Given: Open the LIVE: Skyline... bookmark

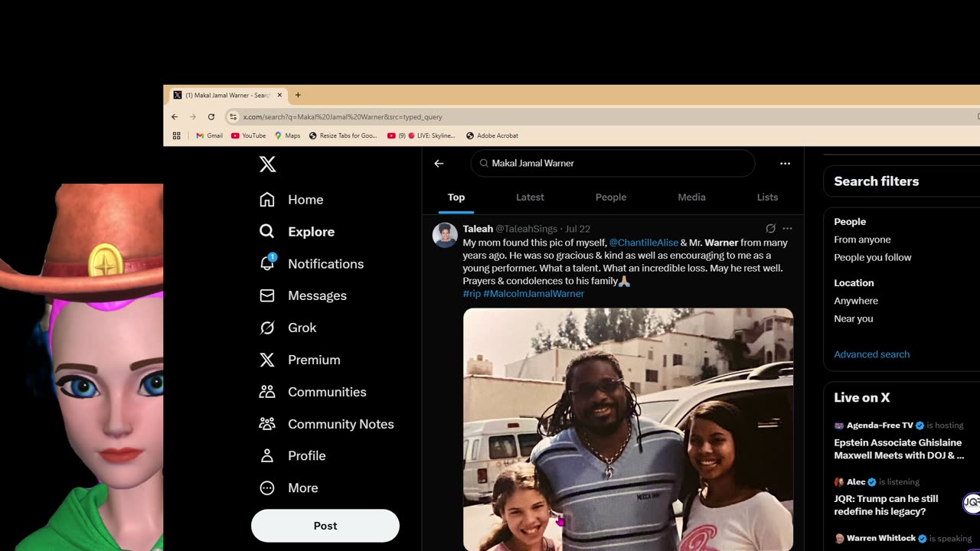Looking at the screenshot, I should point(420,135).
